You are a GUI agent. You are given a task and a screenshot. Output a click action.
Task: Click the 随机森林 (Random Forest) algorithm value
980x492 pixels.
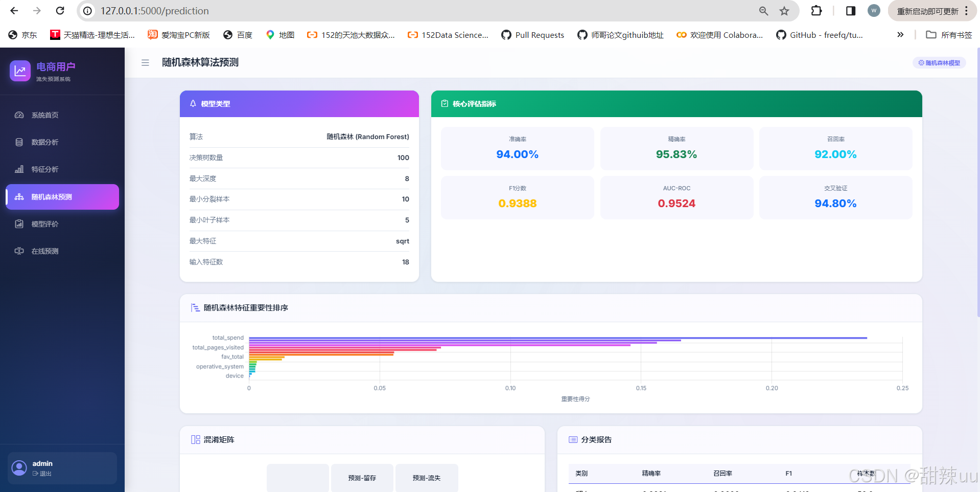[368, 137]
